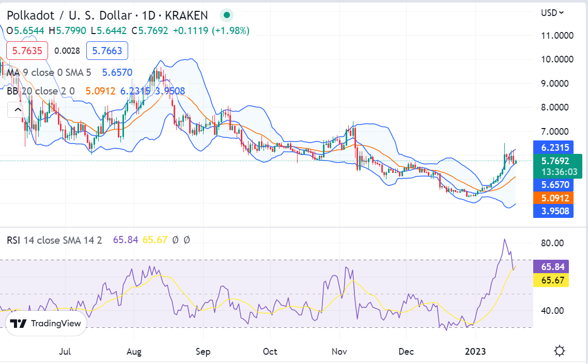The image size is (588, 364).
Task: Select the BB 20 close indicator legend
Action: point(40,91)
